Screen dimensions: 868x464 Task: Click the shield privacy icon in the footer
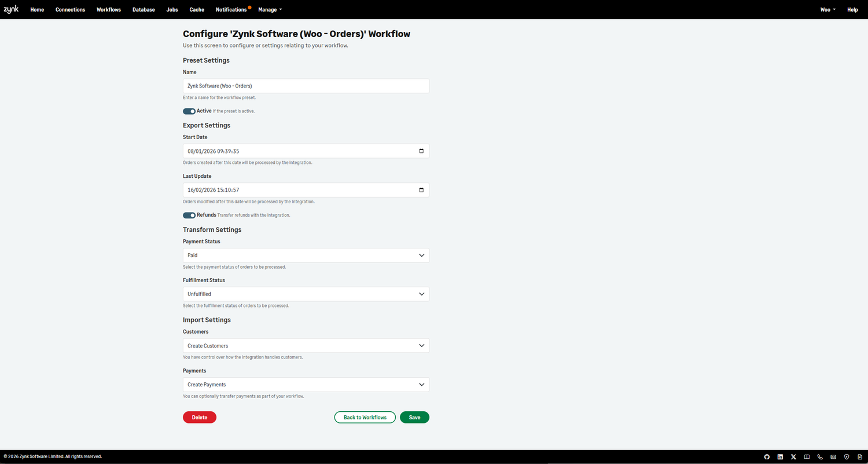point(847,456)
